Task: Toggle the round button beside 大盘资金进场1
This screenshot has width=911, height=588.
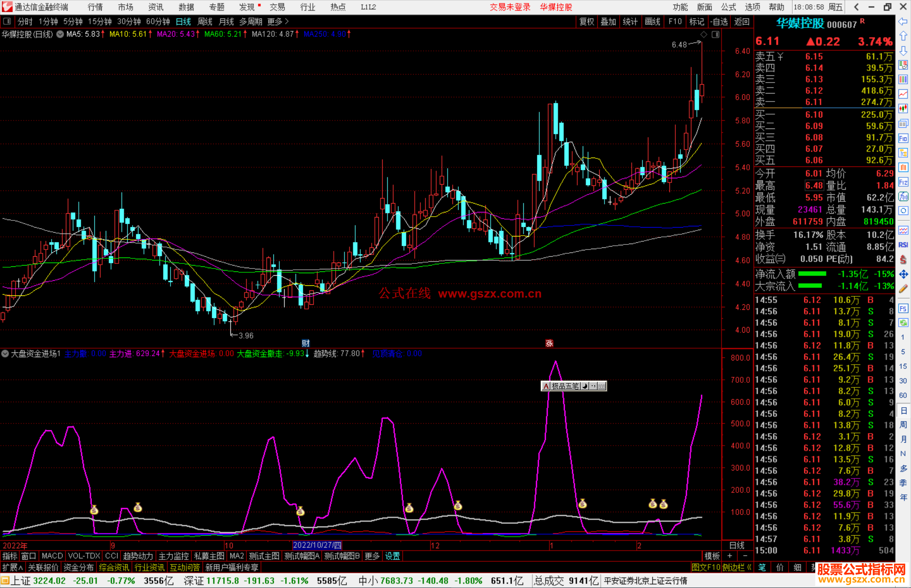Action: point(5,354)
